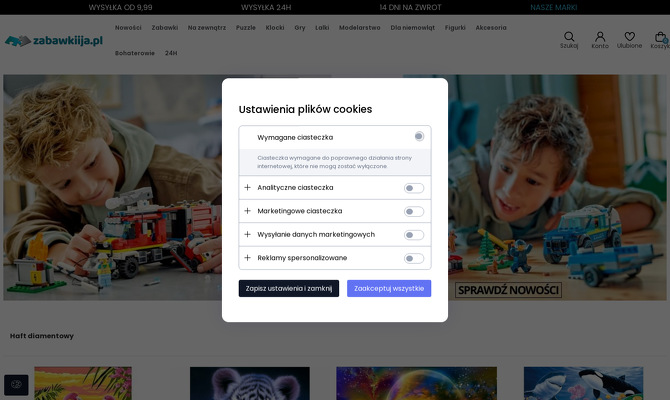Viewport: 670px width, 400px height.
Task: Expand Marketingowe ciasteczka plus icon
Action: (x=247, y=211)
